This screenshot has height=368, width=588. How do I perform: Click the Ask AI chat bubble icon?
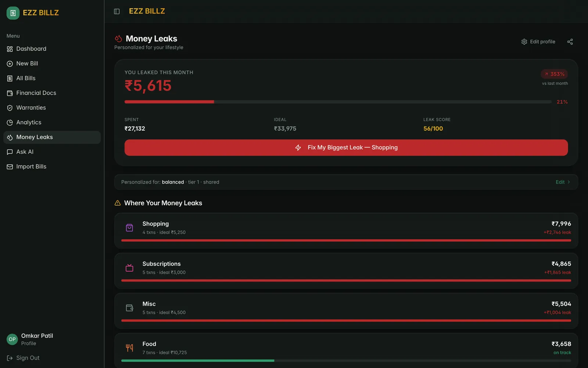tap(10, 152)
